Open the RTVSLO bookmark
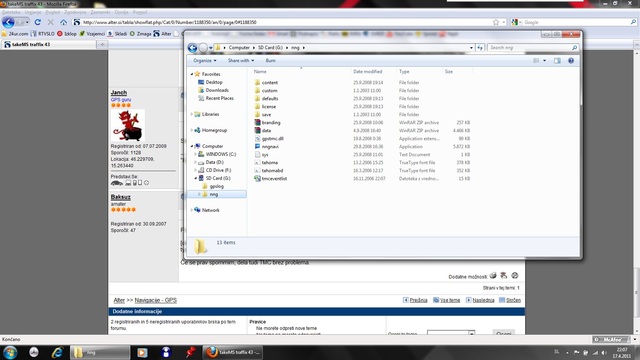Screen dimensions: 640x360 (x=42, y=34)
